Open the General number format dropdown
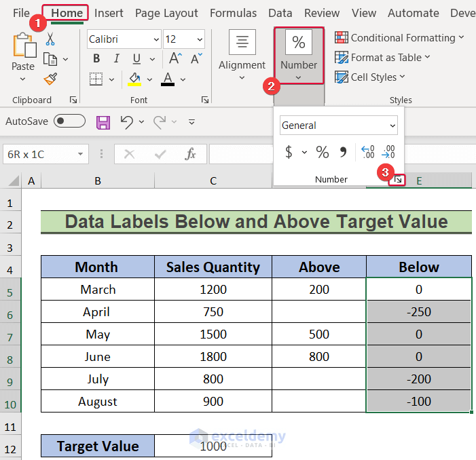 click(392, 126)
